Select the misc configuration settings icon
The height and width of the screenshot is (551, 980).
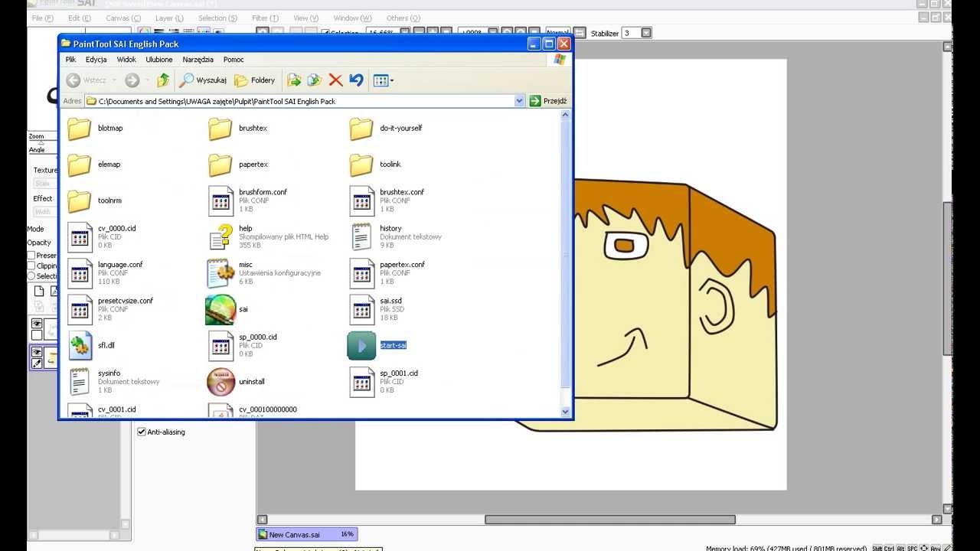[220, 273]
